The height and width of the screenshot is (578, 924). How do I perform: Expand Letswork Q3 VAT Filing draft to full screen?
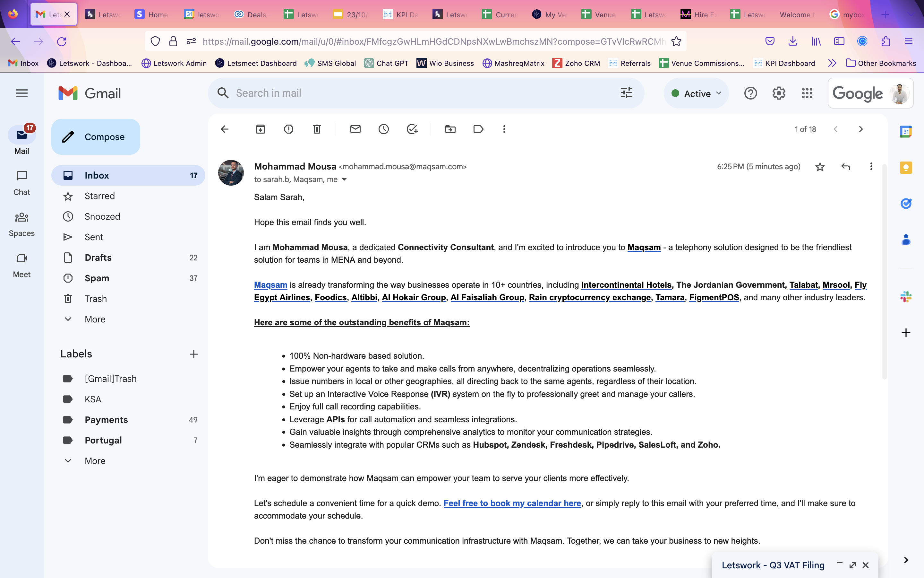[x=852, y=565]
